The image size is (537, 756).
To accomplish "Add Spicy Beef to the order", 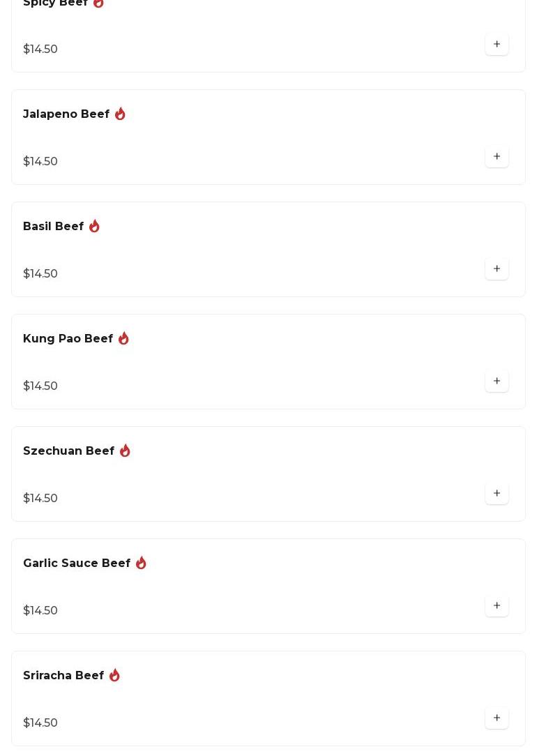I will pos(497,45).
